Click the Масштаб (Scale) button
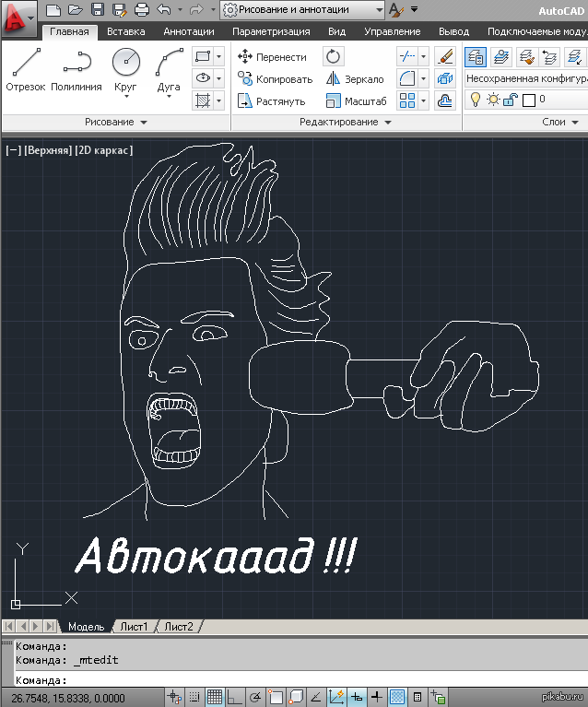The width and height of the screenshot is (588, 707). click(x=357, y=101)
